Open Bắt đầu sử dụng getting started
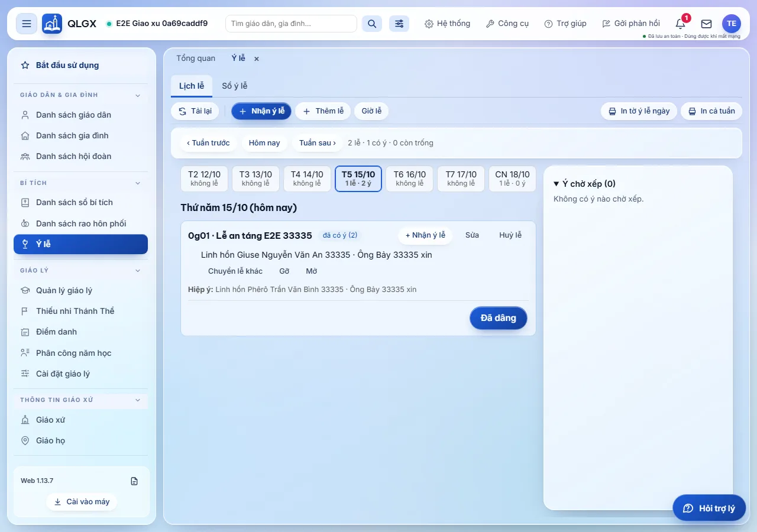The image size is (757, 532). pyautogui.click(x=80, y=65)
